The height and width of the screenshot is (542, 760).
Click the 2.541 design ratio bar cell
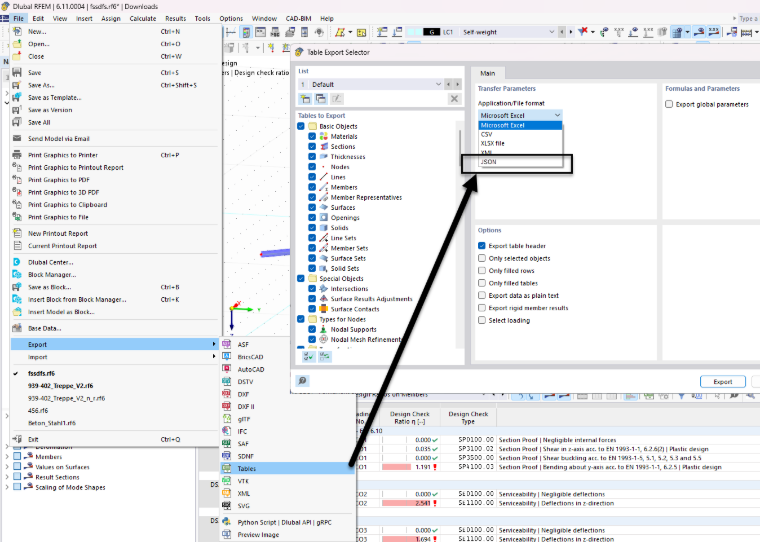click(410, 503)
